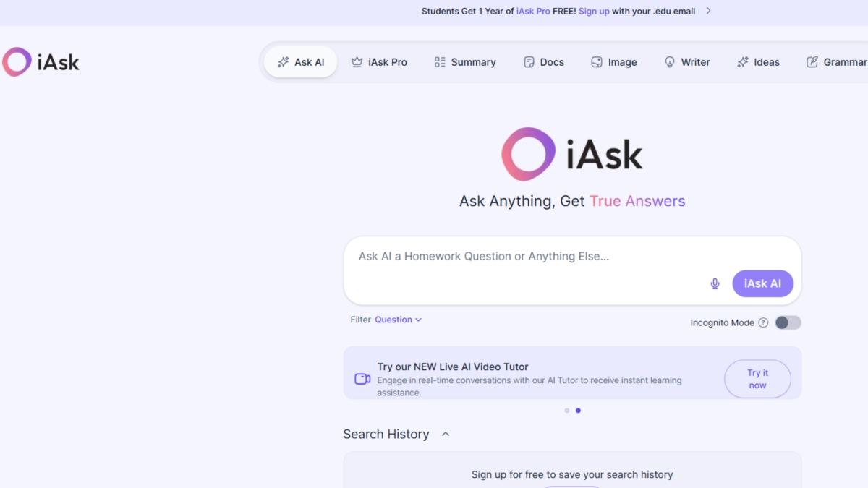Click 'Try our NEW Live AI Video Tutor' heading
Image resolution: width=868 pixels, height=488 pixels.
[x=453, y=367]
